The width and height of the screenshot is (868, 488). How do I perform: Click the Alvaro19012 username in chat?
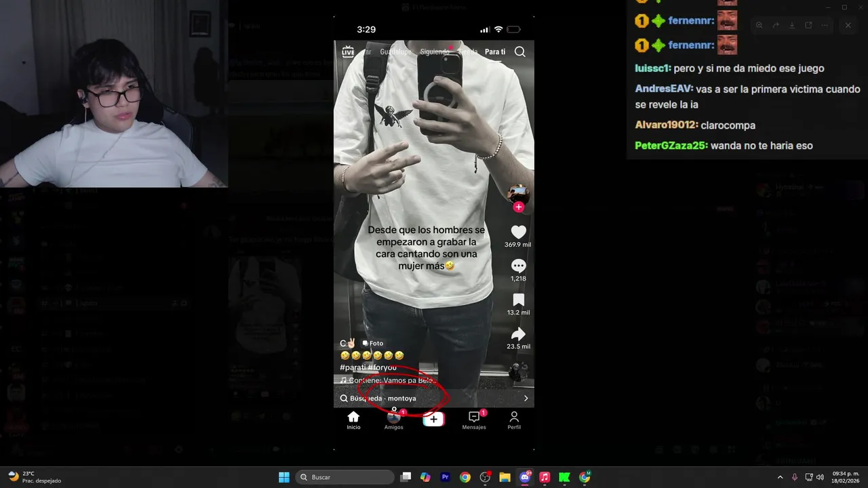(x=667, y=125)
